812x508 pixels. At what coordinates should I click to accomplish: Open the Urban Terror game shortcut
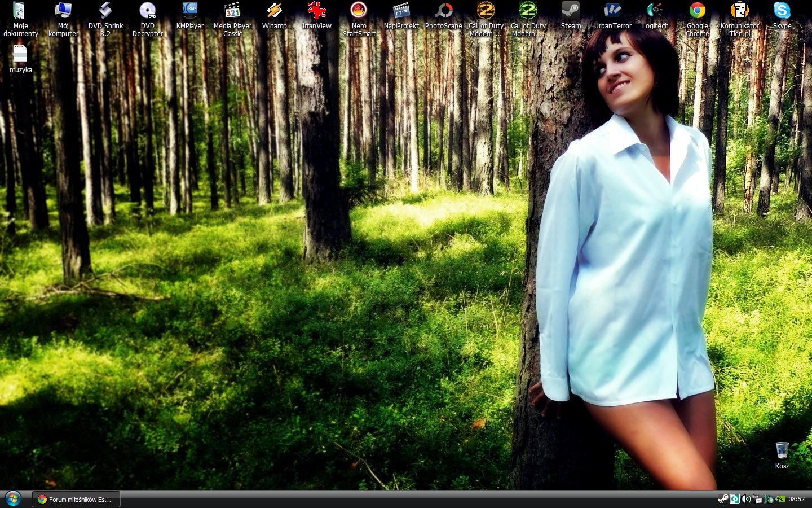tap(612, 11)
